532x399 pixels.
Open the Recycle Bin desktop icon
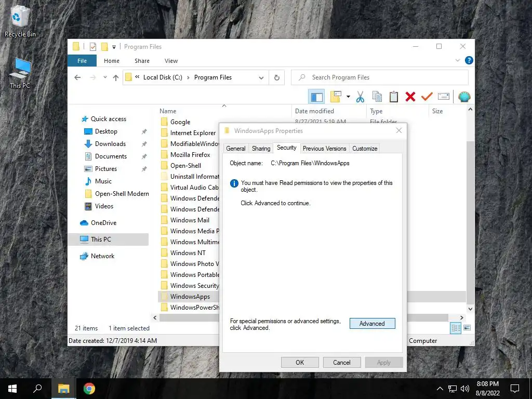[x=20, y=21]
